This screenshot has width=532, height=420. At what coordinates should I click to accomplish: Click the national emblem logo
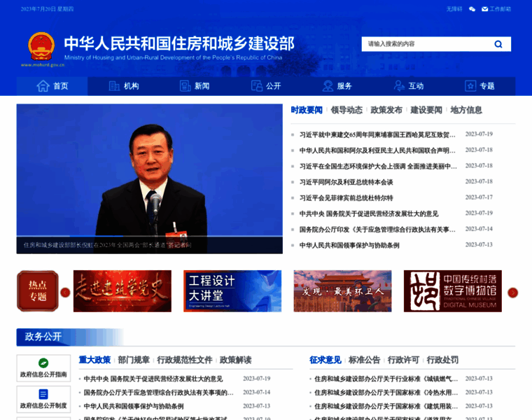pyautogui.click(x=41, y=47)
